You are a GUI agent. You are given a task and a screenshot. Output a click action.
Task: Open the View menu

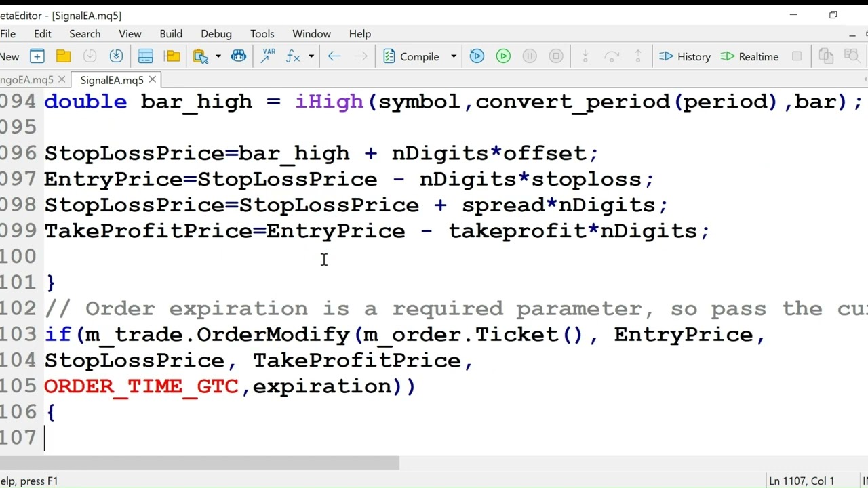[x=130, y=33]
